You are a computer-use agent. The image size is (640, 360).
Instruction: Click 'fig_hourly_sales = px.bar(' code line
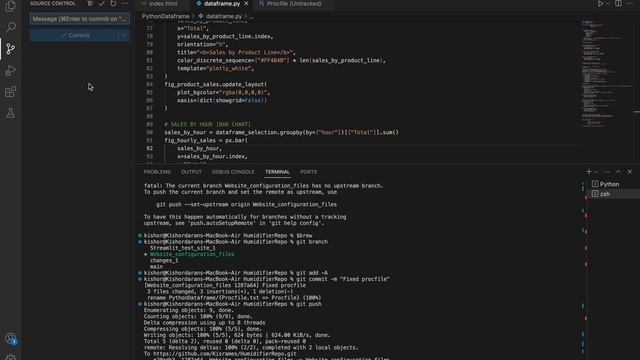206,140
